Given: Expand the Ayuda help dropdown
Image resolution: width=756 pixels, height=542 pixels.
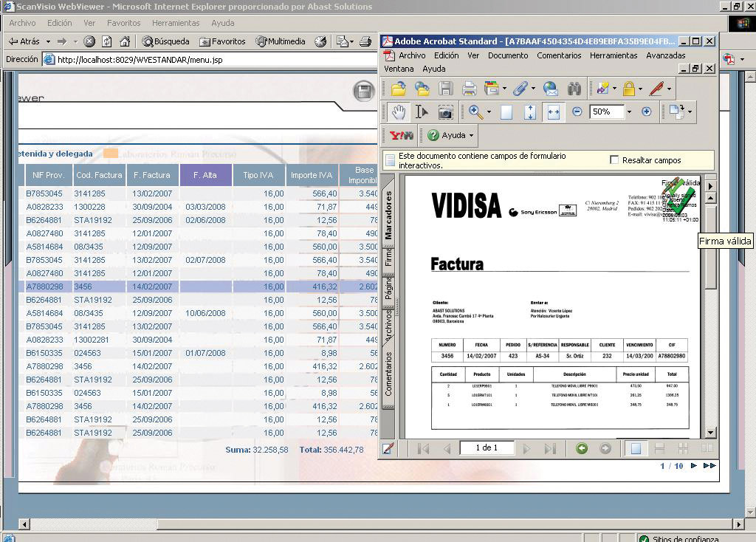Looking at the screenshot, I should pyautogui.click(x=471, y=136).
